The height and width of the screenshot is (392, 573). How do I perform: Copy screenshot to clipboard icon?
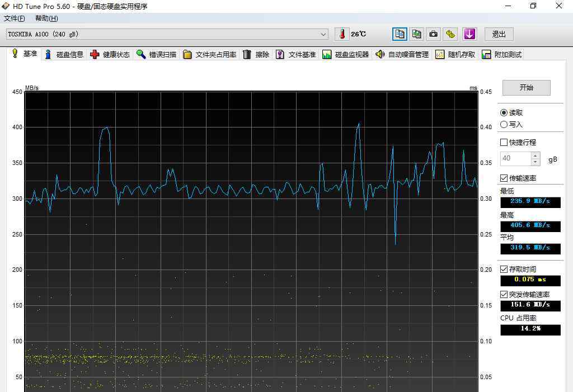pos(416,34)
